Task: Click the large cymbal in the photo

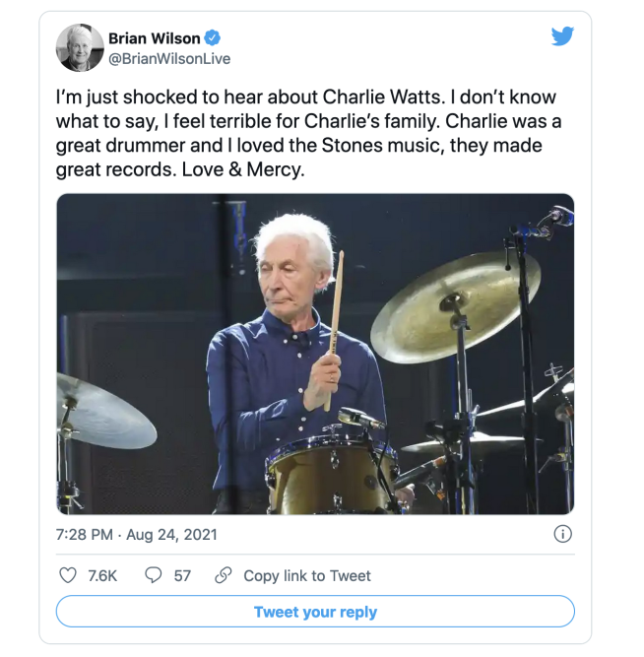Action: [454, 306]
